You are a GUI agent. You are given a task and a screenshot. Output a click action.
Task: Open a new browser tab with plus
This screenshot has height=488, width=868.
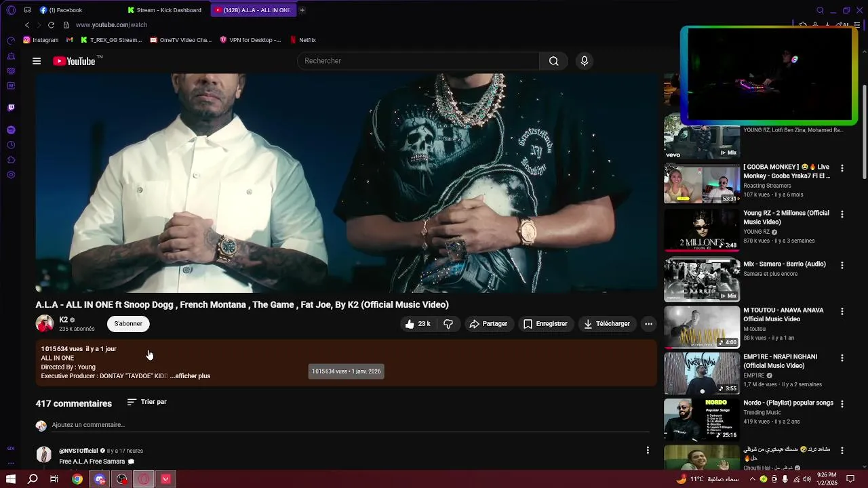[x=302, y=10]
